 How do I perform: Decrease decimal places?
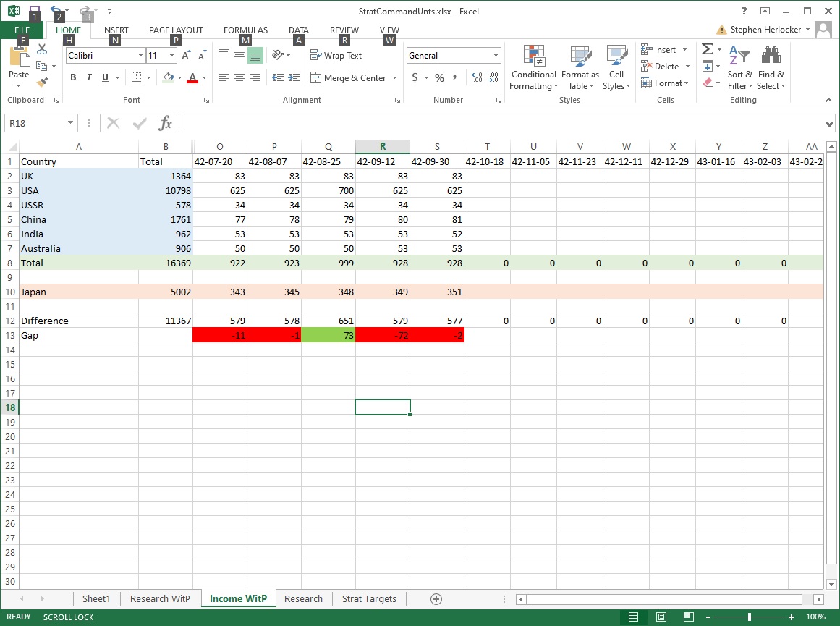tap(493, 77)
